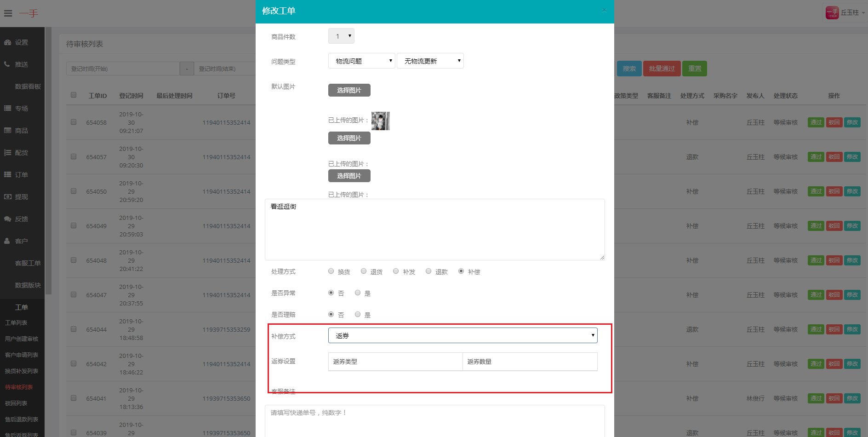Check the row checkbox for 工单 654050
This screenshot has width=868, height=437.
click(74, 191)
